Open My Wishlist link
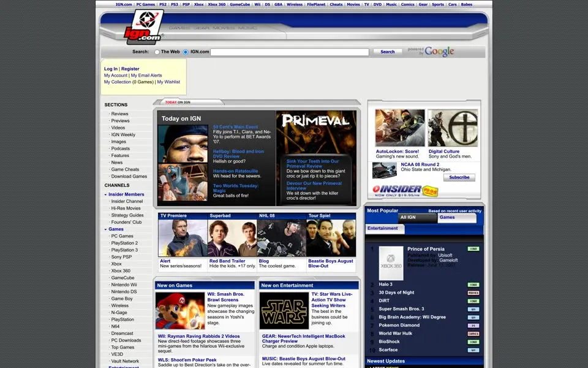588x368 pixels. pyautogui.click(x=168, y=82)
